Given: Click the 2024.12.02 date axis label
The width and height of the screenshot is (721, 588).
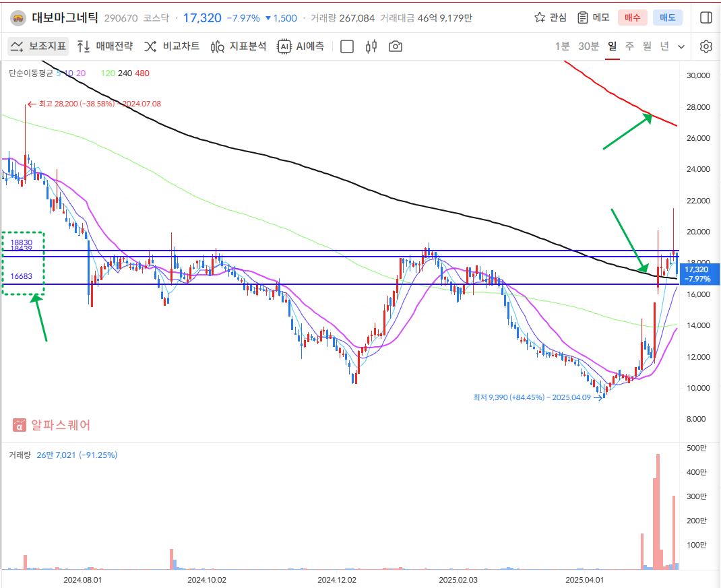Looking at the screenshot, I should click(337, 580).
